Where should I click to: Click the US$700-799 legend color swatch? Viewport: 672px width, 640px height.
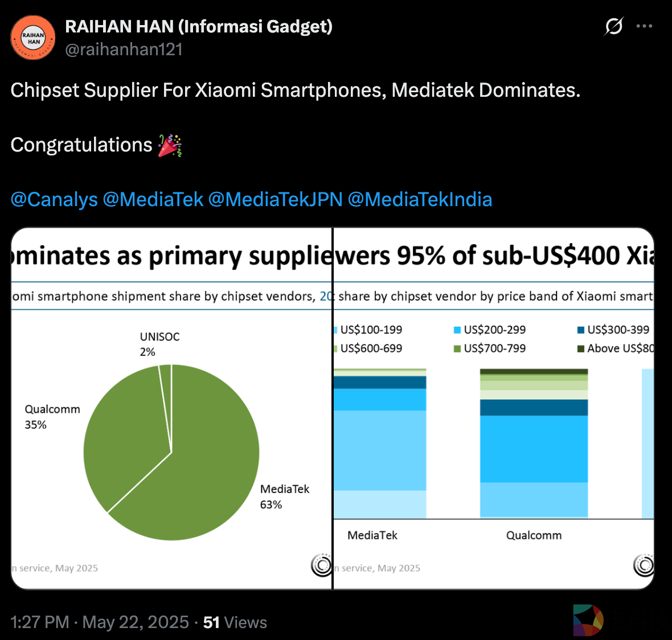[x=457, y=348]
